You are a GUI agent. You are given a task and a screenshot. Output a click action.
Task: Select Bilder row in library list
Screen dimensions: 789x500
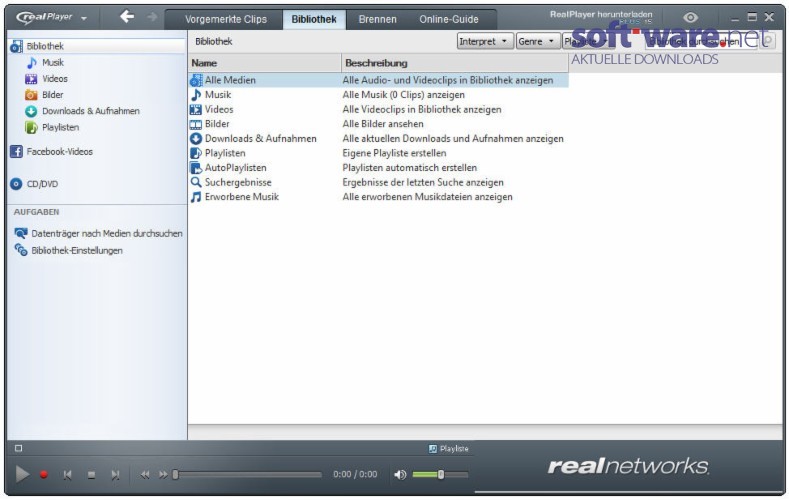tap(378, 124)
